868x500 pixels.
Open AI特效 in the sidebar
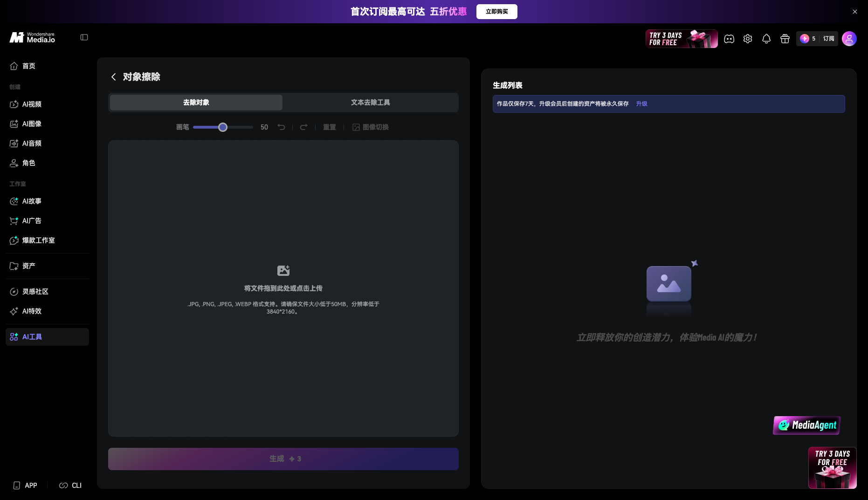click(x=47, y=311)
